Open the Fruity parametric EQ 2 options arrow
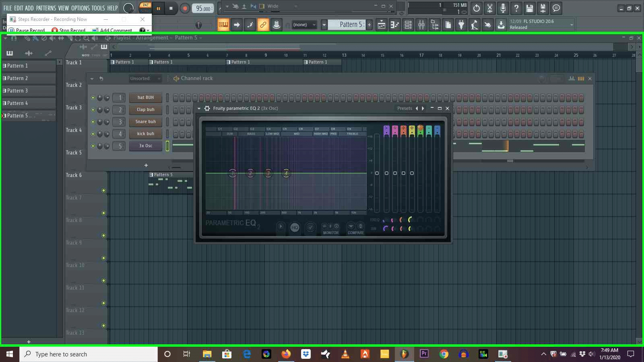Image resolution: width=644 pixels, height=362 pixels. pos(199,109)
